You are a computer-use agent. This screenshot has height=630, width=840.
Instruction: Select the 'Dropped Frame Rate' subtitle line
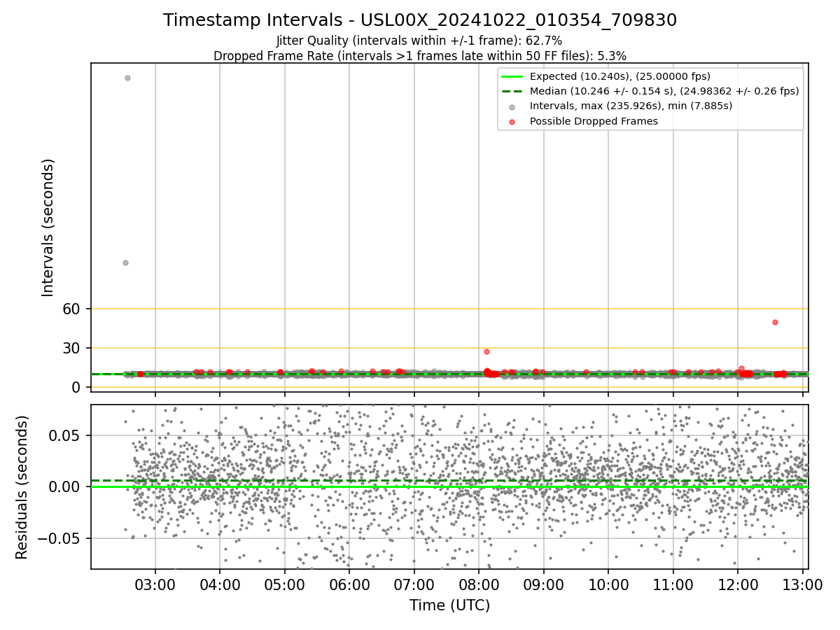pos(420,55)
